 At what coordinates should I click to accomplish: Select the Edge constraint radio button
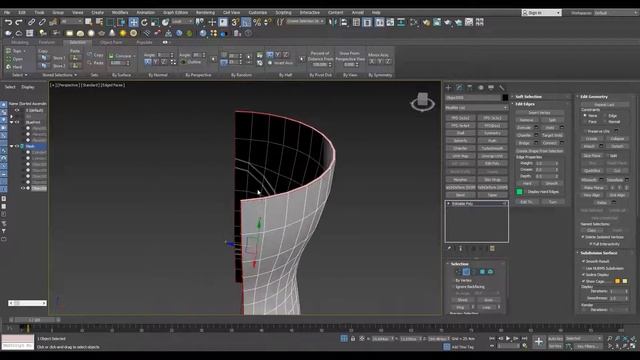tap(605, 116)
